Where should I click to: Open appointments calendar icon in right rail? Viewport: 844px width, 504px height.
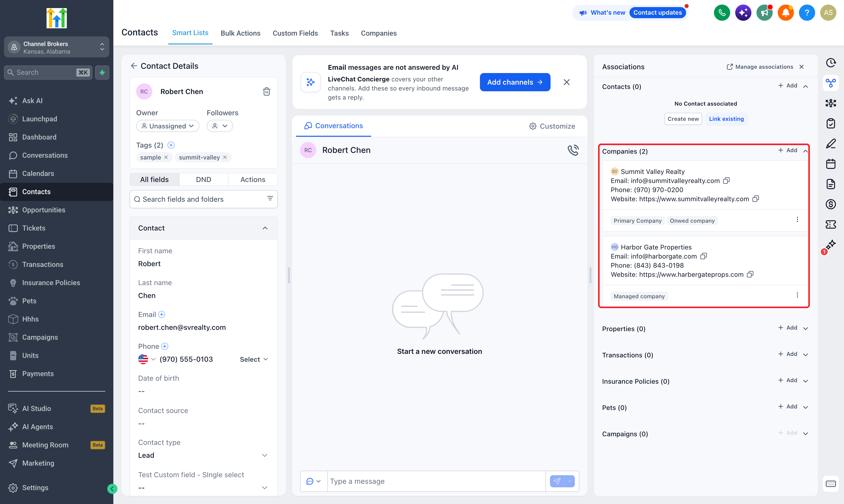pos(831,164)
